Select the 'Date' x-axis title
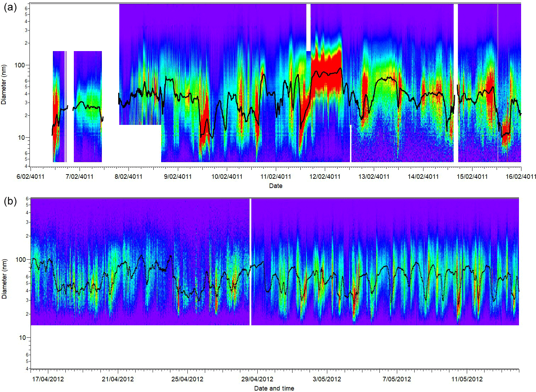Screen dimensions: 536x392 [x=276, y=186]
